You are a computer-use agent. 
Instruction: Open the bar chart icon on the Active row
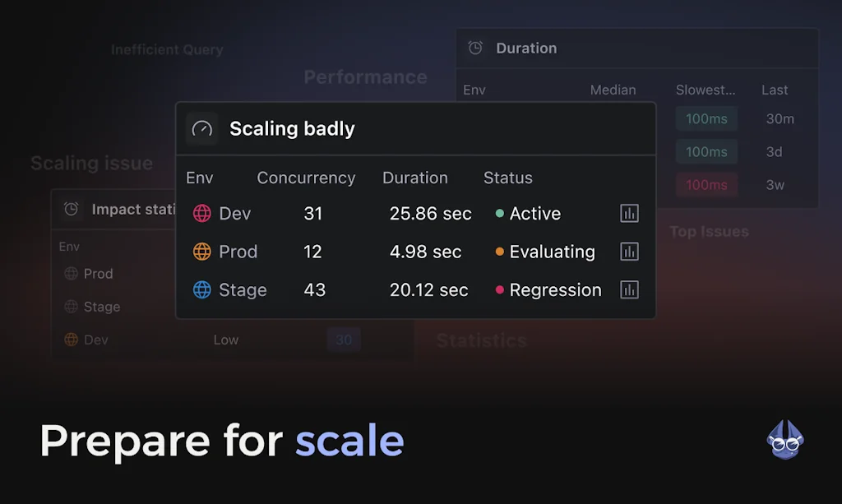pos(630,213)
